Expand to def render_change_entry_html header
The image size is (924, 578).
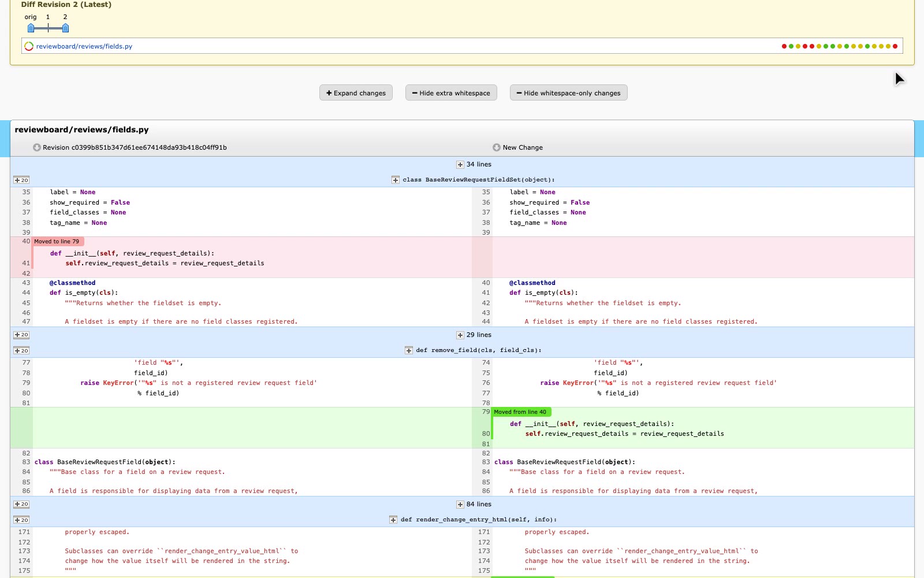tap(393, 520)
